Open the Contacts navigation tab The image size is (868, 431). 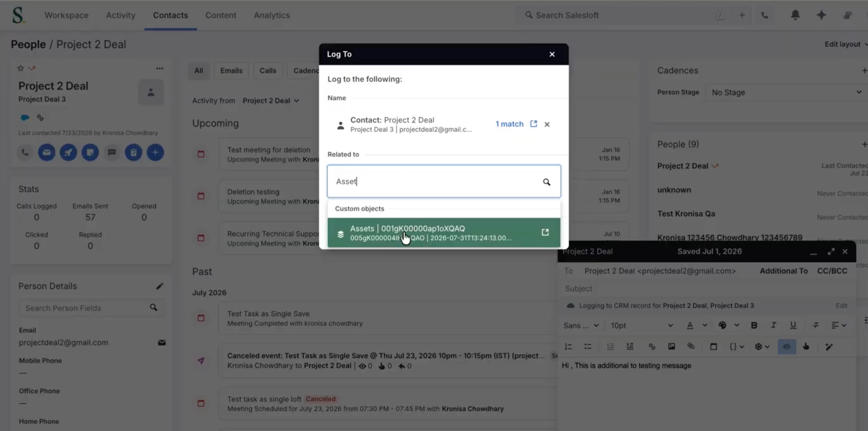pyautogui.click(x=171, y=15)
